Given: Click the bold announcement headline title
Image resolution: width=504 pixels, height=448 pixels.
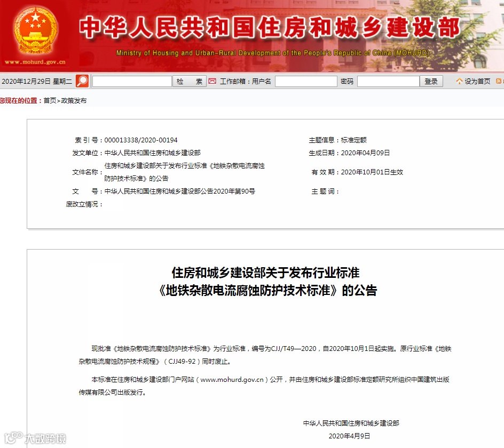Looking at the screenshot, I should coord(266,282).
